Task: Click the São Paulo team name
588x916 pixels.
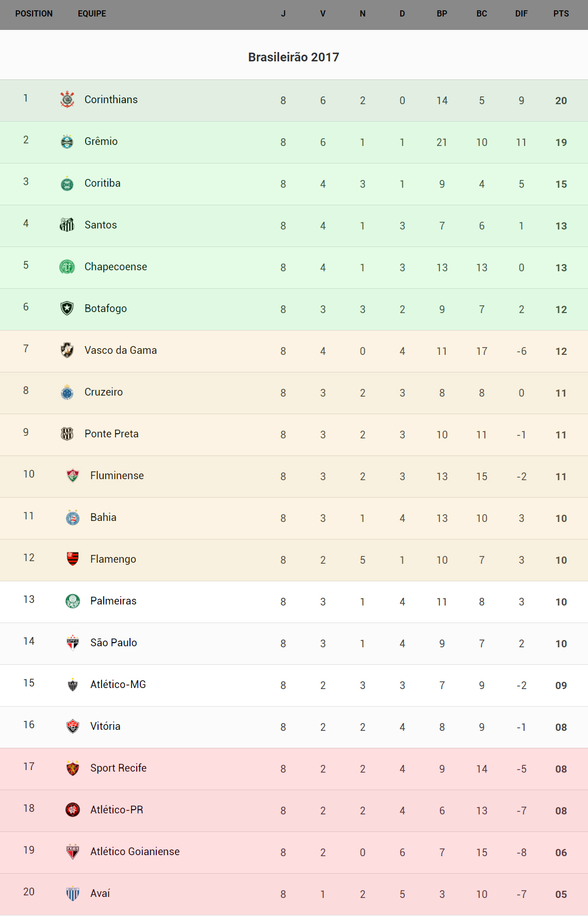Action: tap(113, 643)
